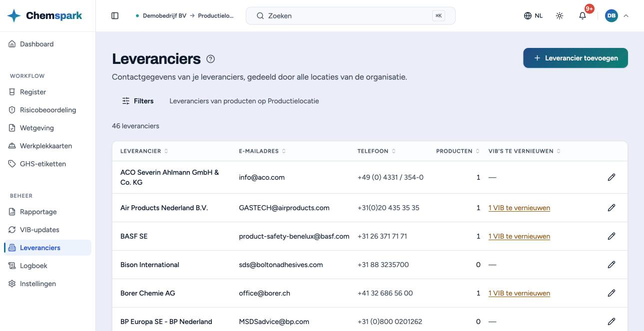Open Air Products 1 VIB te vernieuwen link
The image size is (644, 331).
[x=519, y=208]
